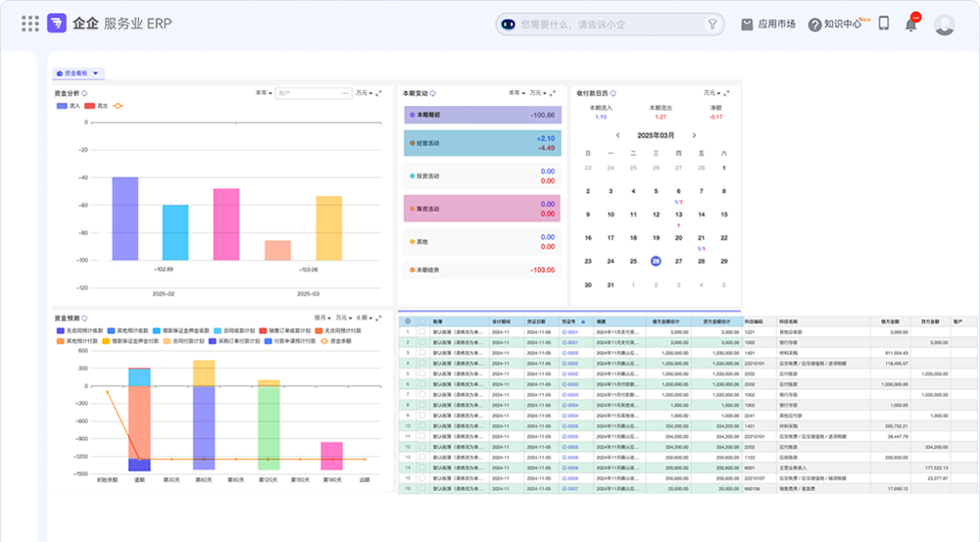The width and height of the screenshot is (980, 542).
Task: Click the notification bell icon
Action: [911, 25]
